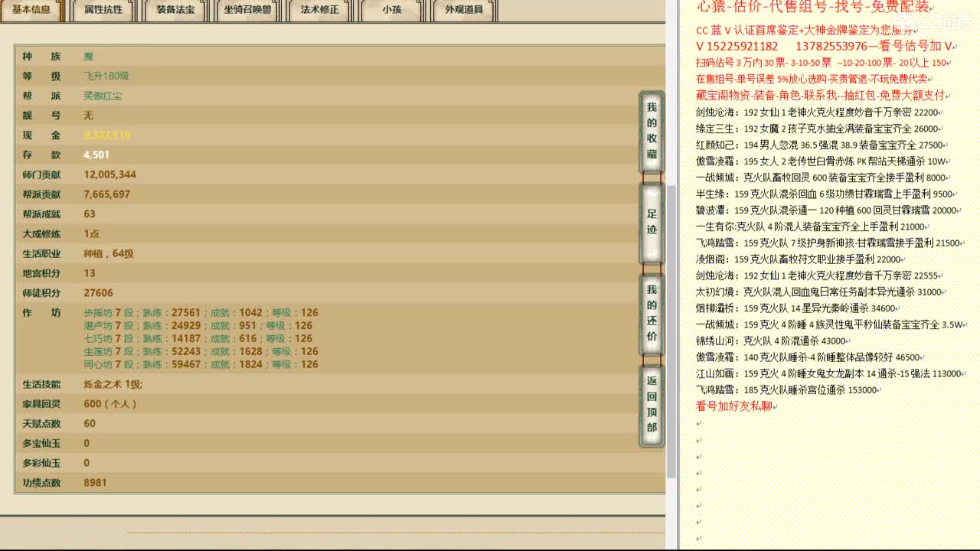Click the 烟柳灞桥 listing priced 34600

[x=795, y=308]
